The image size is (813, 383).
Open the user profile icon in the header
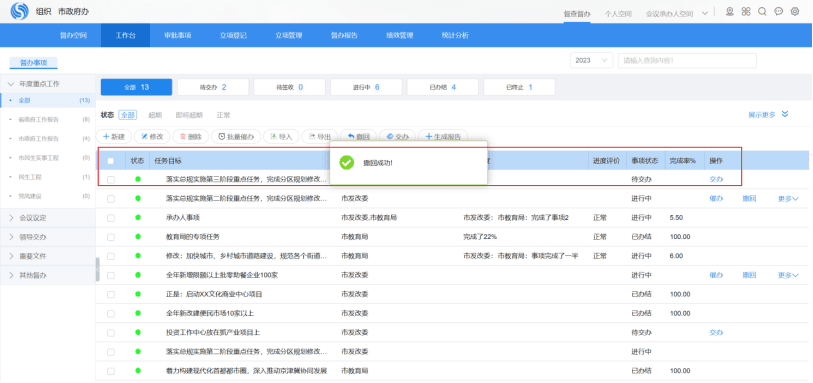730,11
